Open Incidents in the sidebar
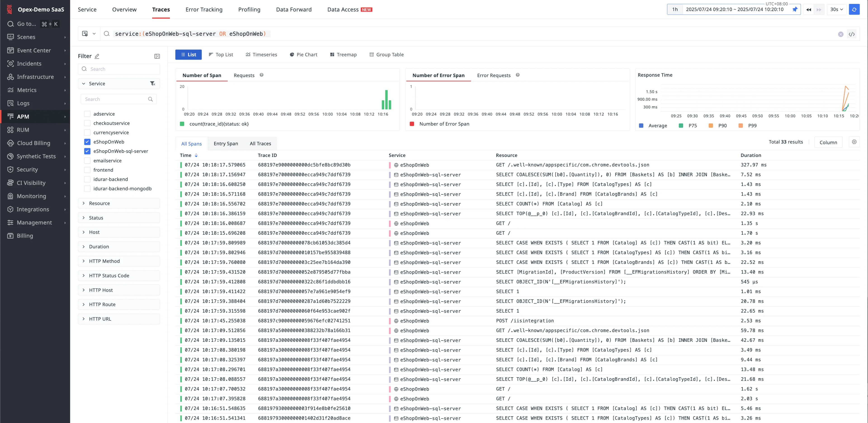The image size is (868, 423). (x=29, y=63)
